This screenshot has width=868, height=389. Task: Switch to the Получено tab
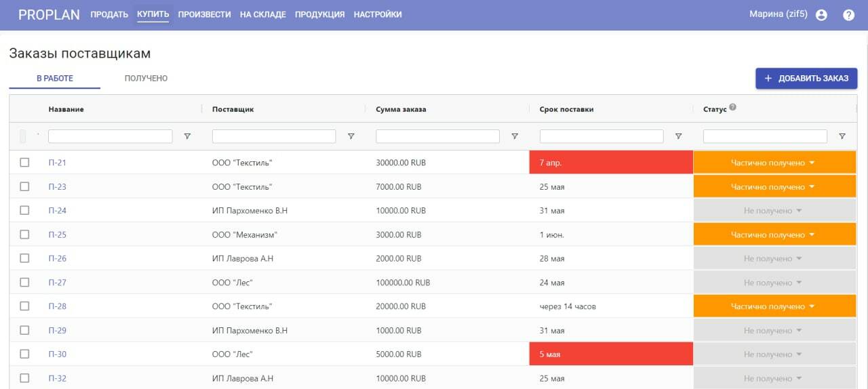tap(146, 79)
